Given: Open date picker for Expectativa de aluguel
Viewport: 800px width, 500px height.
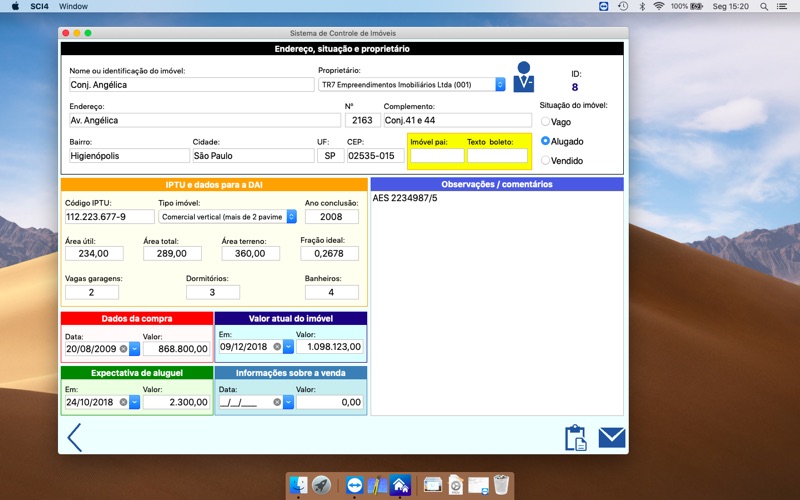Looking at the screenshot, I should click(134, 402).
